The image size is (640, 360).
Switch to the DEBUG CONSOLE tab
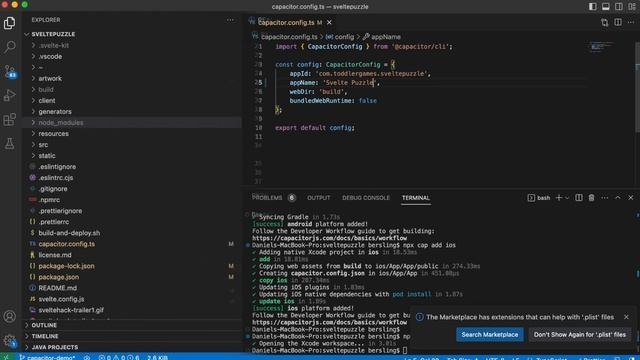(366, 198)
